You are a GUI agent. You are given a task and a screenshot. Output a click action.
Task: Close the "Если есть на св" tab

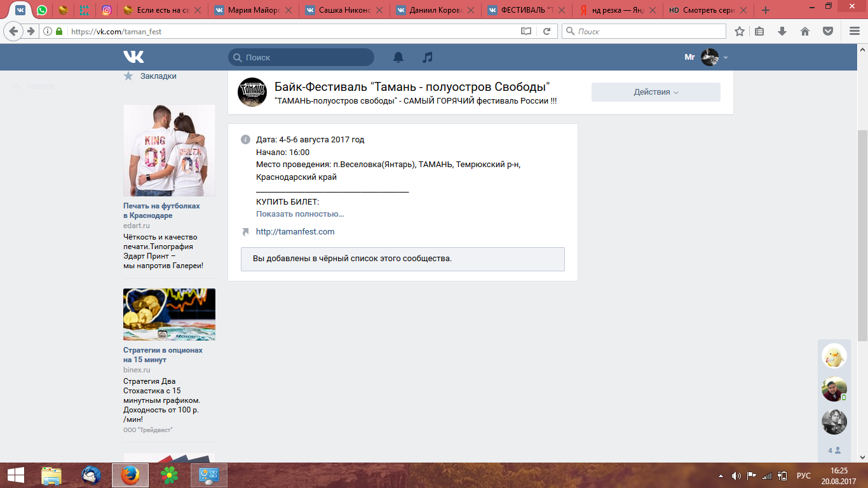click(199, 10)
